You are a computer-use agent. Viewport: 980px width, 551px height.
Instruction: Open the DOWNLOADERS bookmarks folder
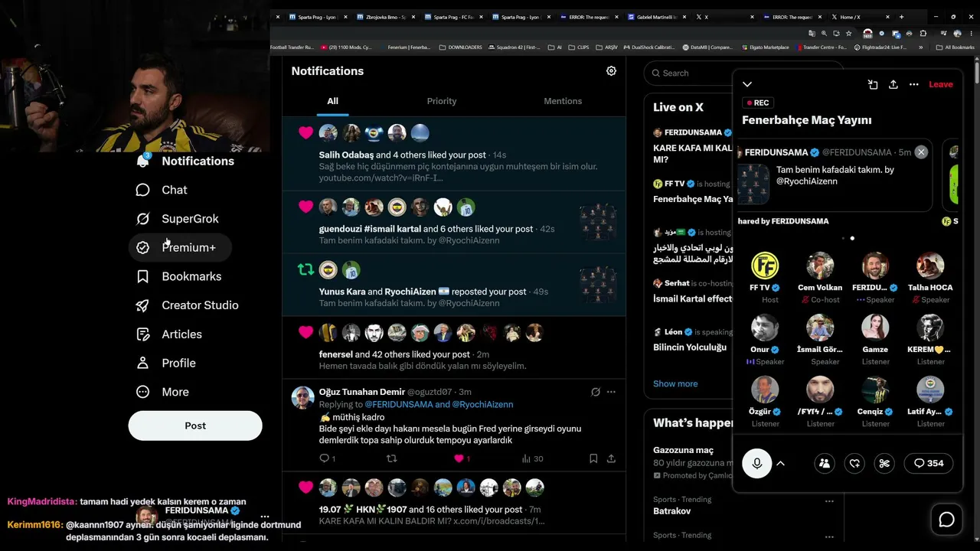(x=461, y=47)
